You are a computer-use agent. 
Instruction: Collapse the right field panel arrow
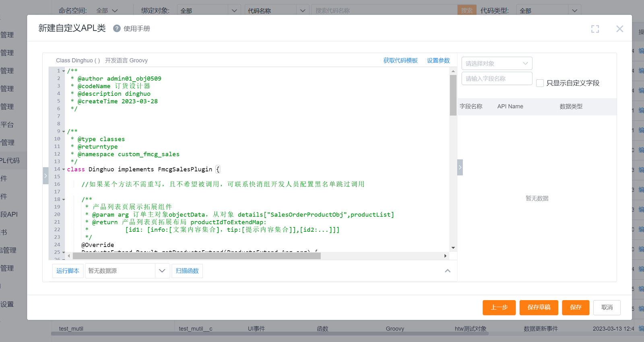(x=460, y=167)
